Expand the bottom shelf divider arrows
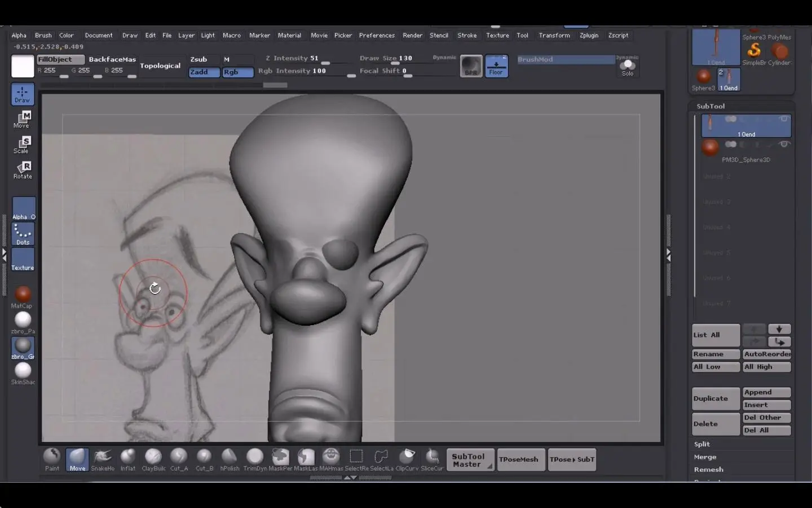 pyautogui.click(x=350, y=478)
